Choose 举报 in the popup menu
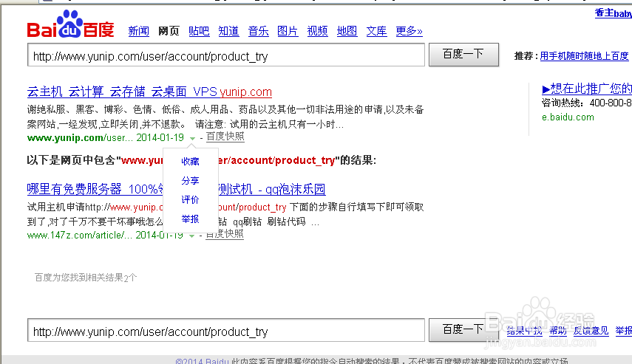Image resolution: width=632 pixels, height=364 pixels. tap(190, 219)
